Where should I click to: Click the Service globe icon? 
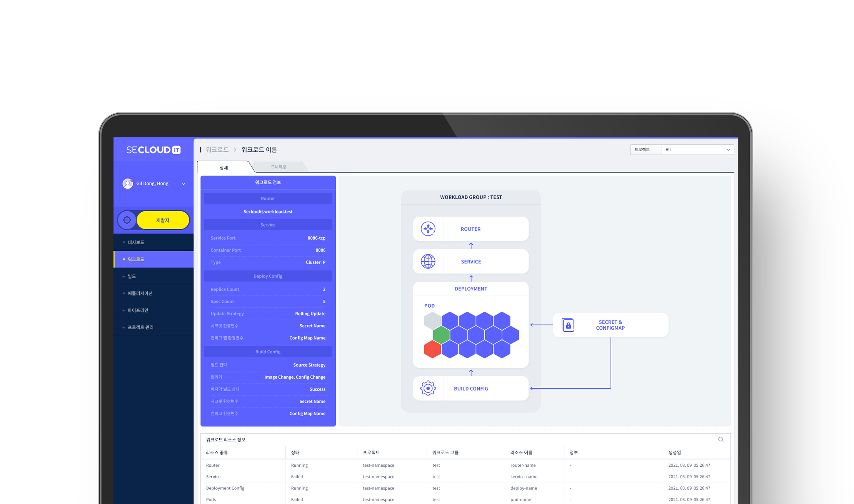(428, 262)
